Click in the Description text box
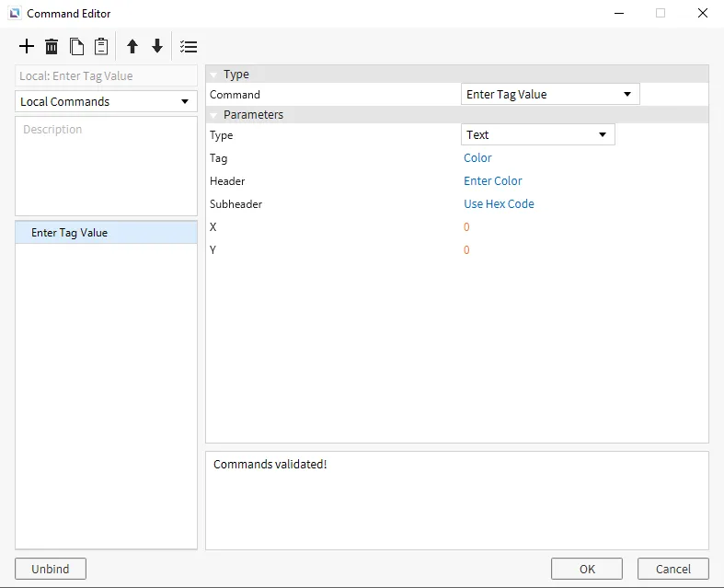Image resolution: width=724 pixels, height=588 pixels. (106, 166)
